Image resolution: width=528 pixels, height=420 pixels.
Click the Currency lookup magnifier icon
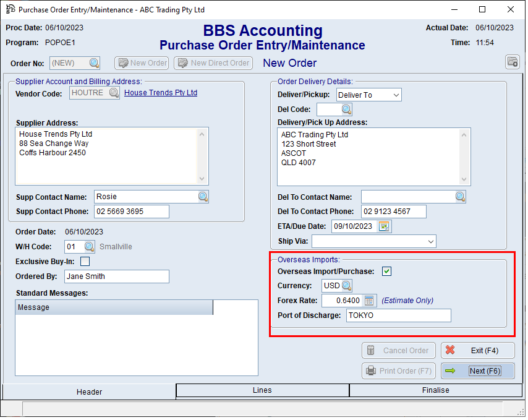click(346, 286)
